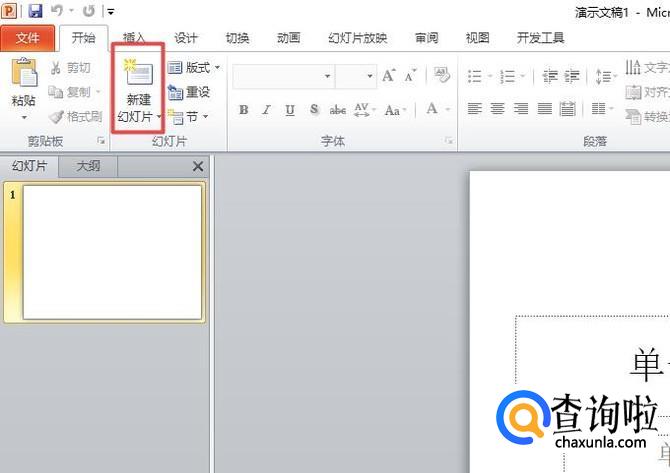Switch to the Slides (幻灯片) pane tab

pos(29,166)
